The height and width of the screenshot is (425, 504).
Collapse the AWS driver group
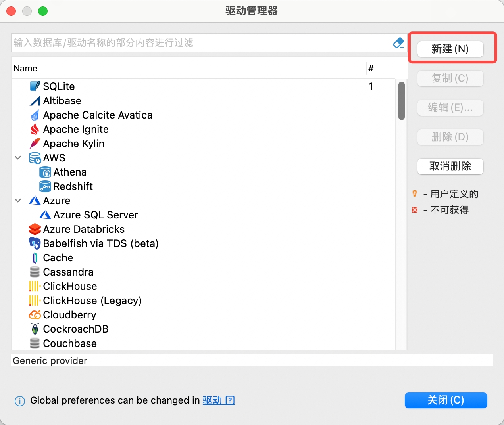(x=17, y=157)
